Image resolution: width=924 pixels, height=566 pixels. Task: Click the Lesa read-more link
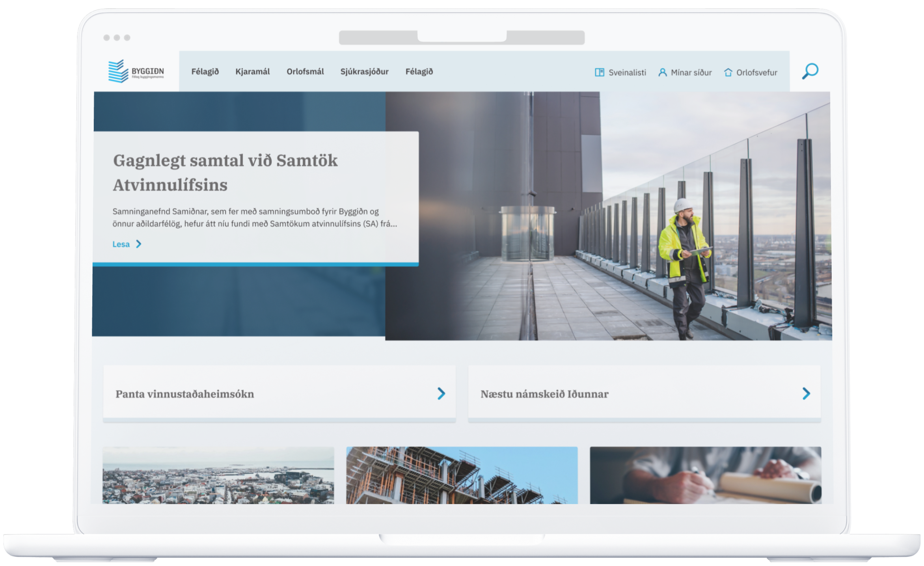pyautogui.click(x=121, y=244)
